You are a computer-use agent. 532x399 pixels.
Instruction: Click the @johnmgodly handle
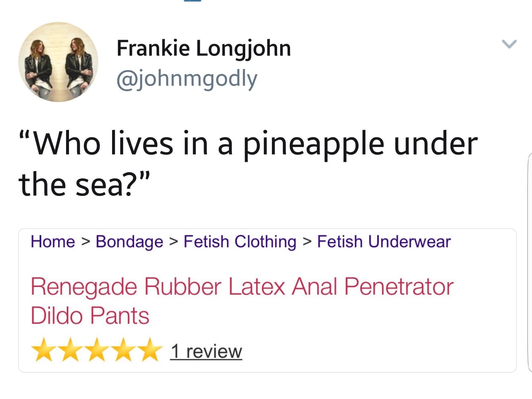[x=187, y=79]
